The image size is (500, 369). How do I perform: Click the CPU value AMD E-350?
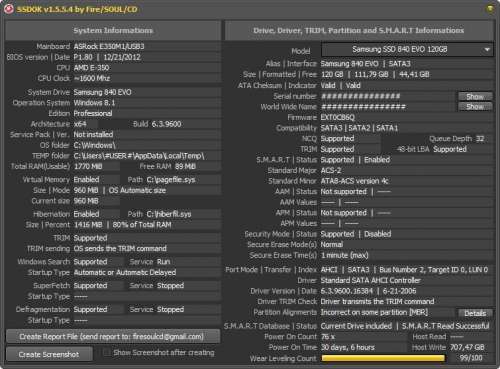tap(91, 68)
